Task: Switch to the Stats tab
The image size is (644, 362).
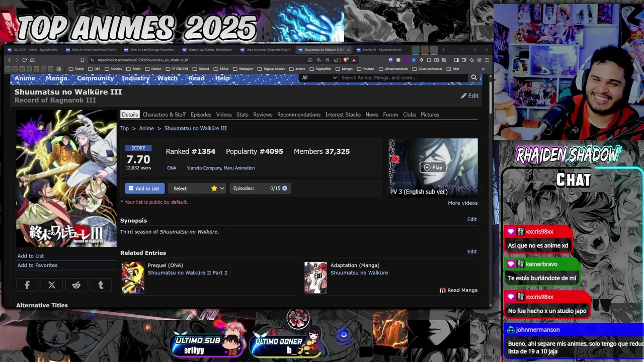Action: [x=243, y=115]
